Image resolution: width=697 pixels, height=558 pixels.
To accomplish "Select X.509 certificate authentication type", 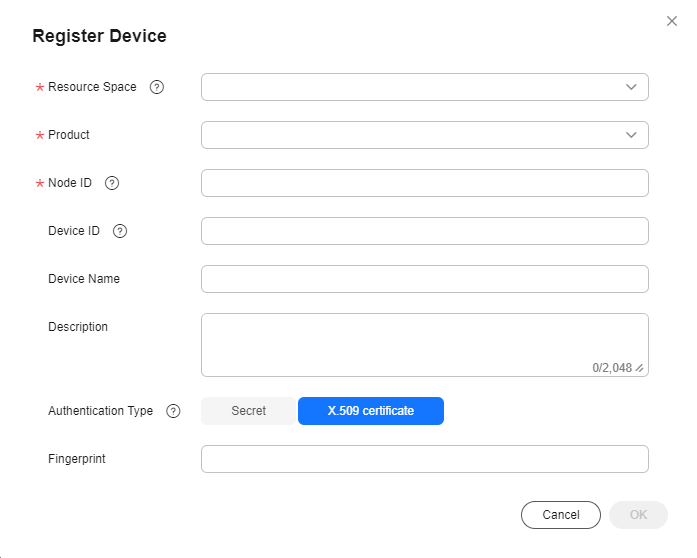I will pyautogui.click(x=371, y=411).
